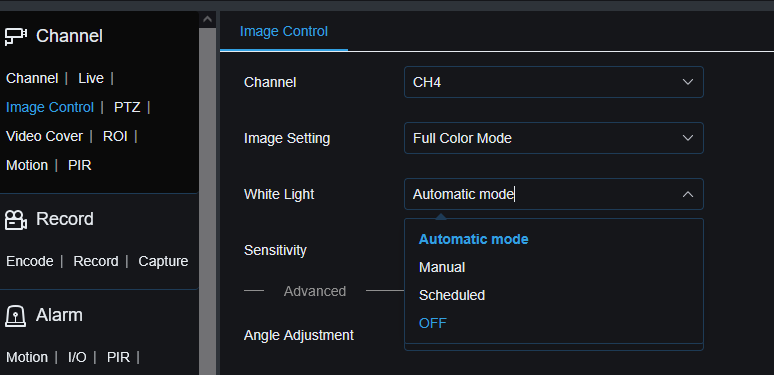Click the Advanced section label
This screenshot has width=774, height=375.
[314, 291]
